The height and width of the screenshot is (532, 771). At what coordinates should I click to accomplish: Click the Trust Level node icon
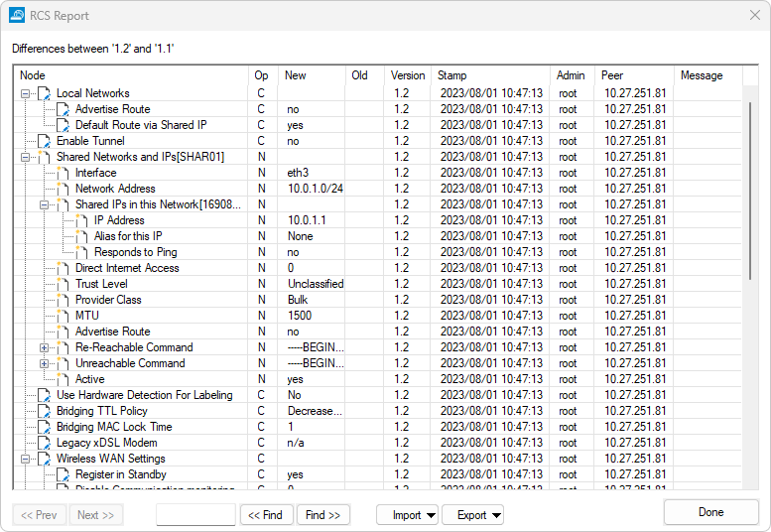pos(63,284)
